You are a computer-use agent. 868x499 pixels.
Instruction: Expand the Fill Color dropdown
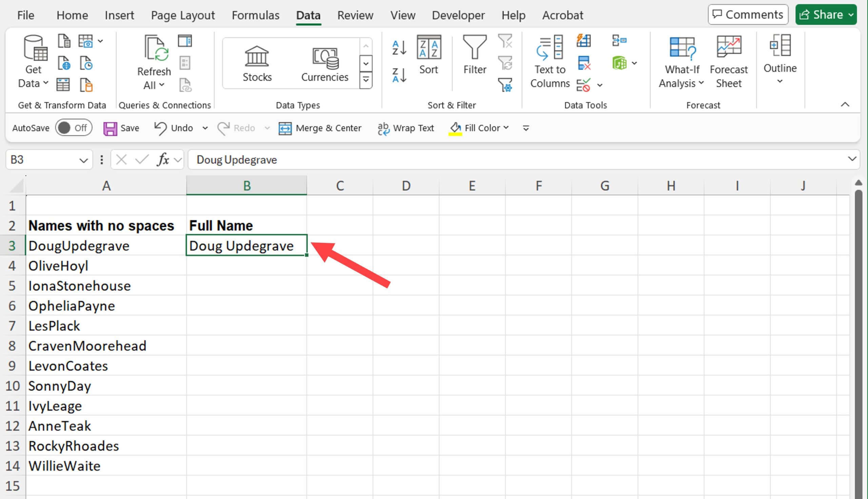coord(507,128)
